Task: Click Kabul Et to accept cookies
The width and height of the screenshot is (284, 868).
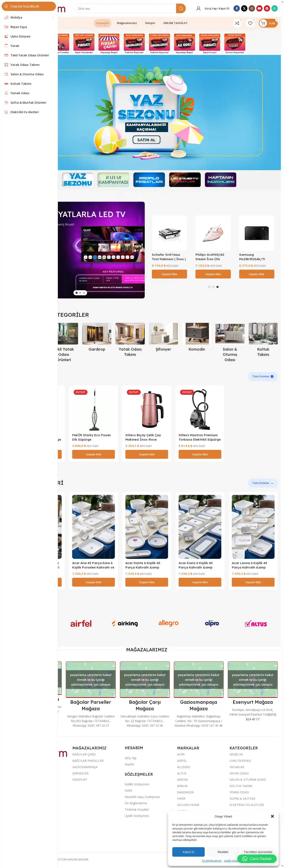Action: (188, 851)
